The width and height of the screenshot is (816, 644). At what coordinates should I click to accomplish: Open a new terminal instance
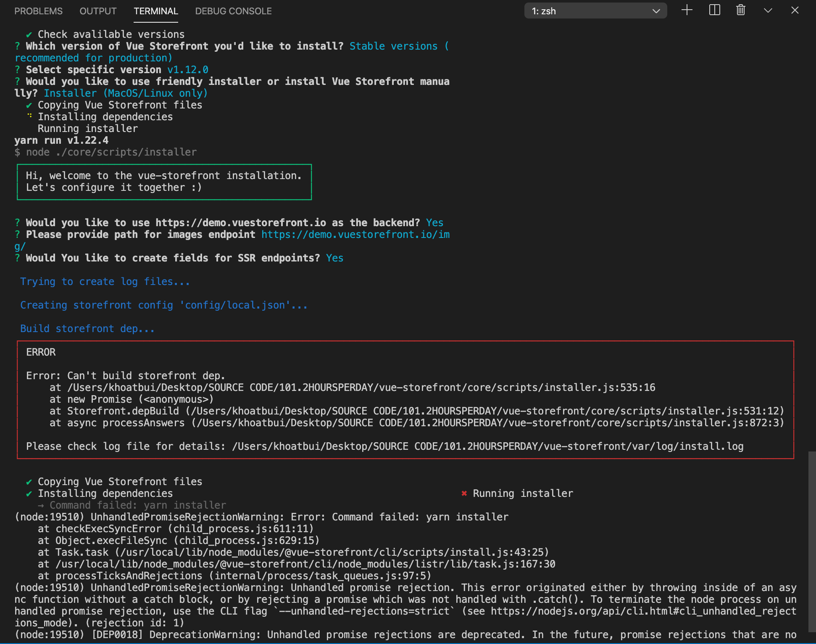(687, 11)
